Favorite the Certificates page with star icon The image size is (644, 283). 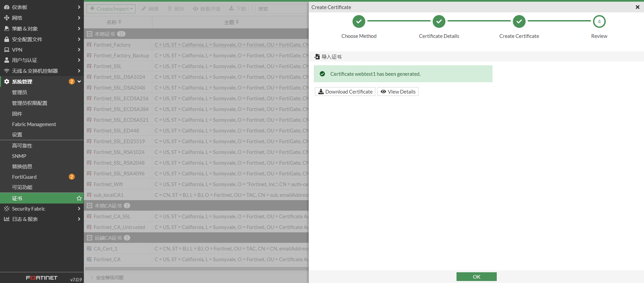click(79, 198)
